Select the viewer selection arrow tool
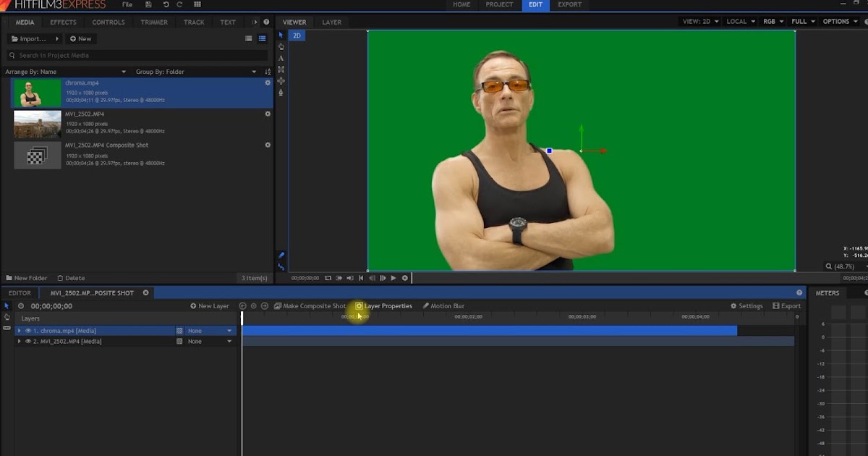 tap(281, 35)
